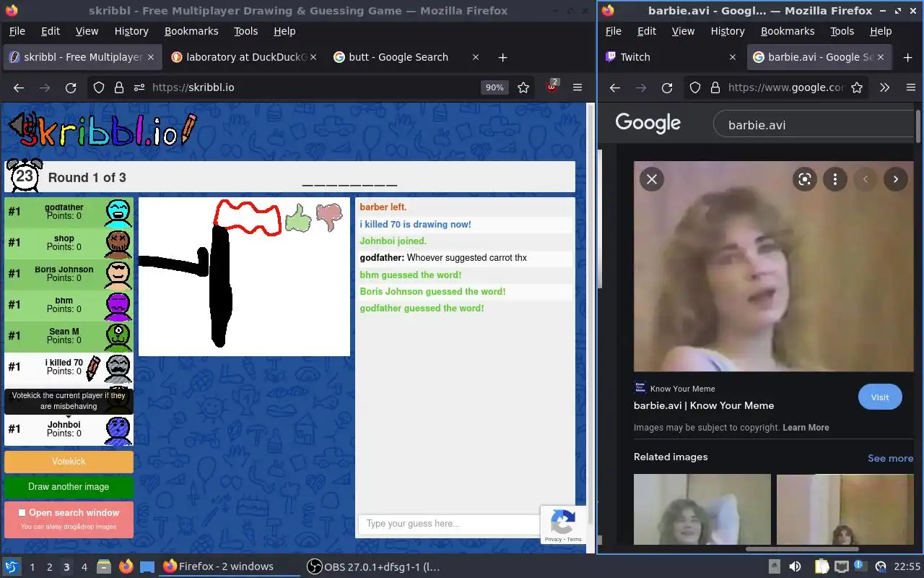Open Tools menu in Google window
This screenshot has width=924, height=578.
pos(842,31)
